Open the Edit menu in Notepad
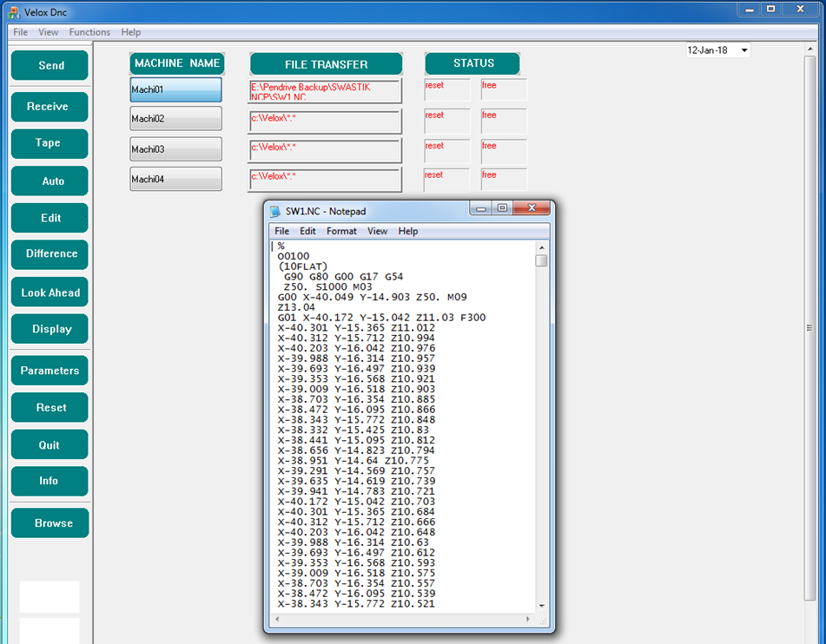The height and width of the screenshot is (644, 826). click(307, 231)
